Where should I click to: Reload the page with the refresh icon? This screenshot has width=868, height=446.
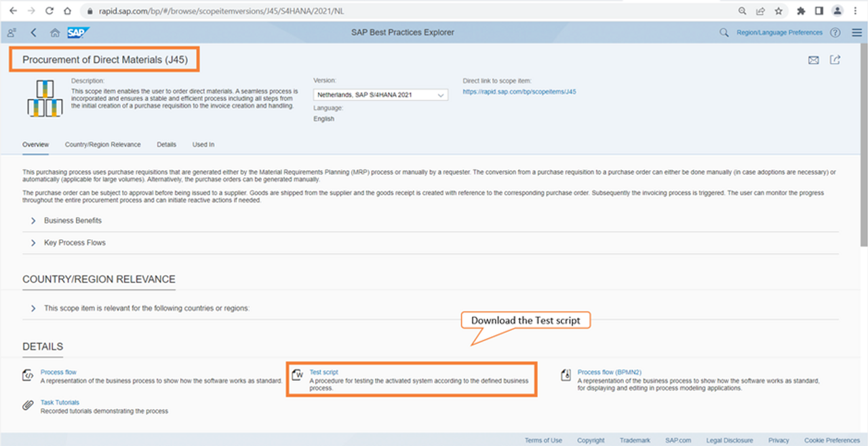[49, 11]
